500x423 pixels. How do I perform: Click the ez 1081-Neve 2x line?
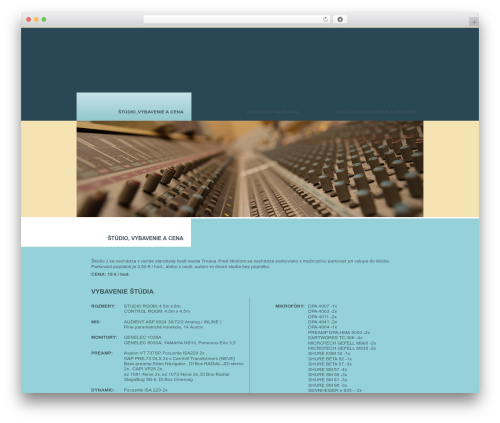pos(177,374)
